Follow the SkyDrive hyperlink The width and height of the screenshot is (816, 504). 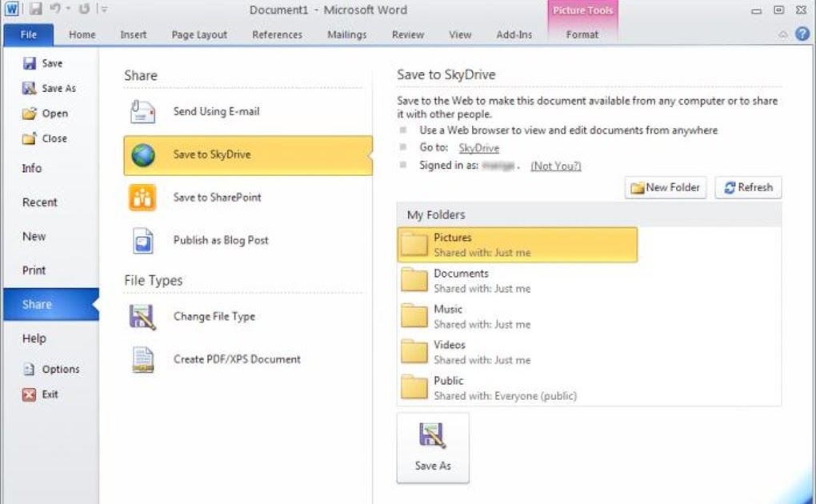click(478, 148)
